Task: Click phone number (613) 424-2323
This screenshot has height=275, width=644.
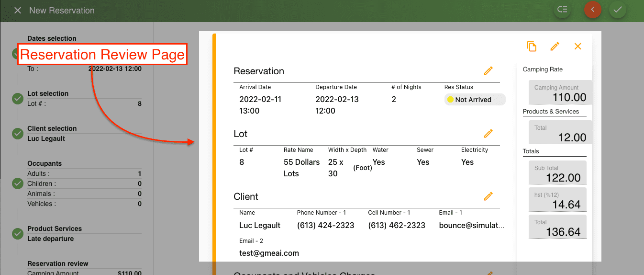Action: (x=325, y=225)
